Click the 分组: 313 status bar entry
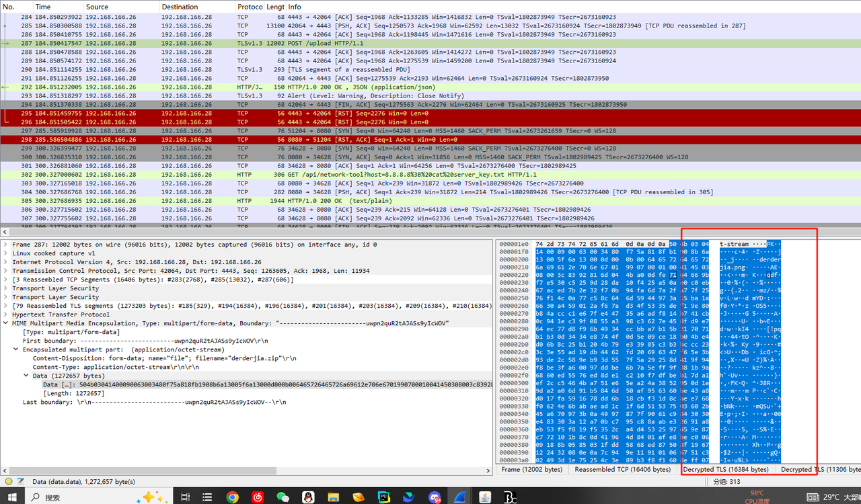861x504 pixels. pos(726,481)
